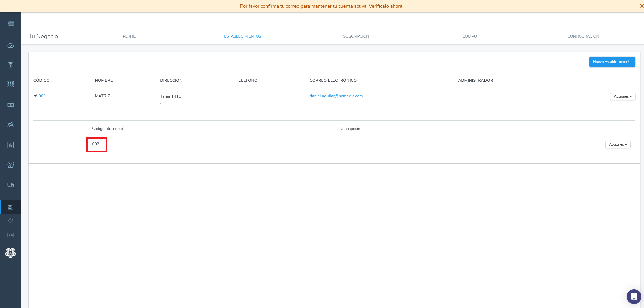The height and width of the screenshot is (308, 644).
Task: Select the store business icon in sidebar
Action: pos(11,207)
